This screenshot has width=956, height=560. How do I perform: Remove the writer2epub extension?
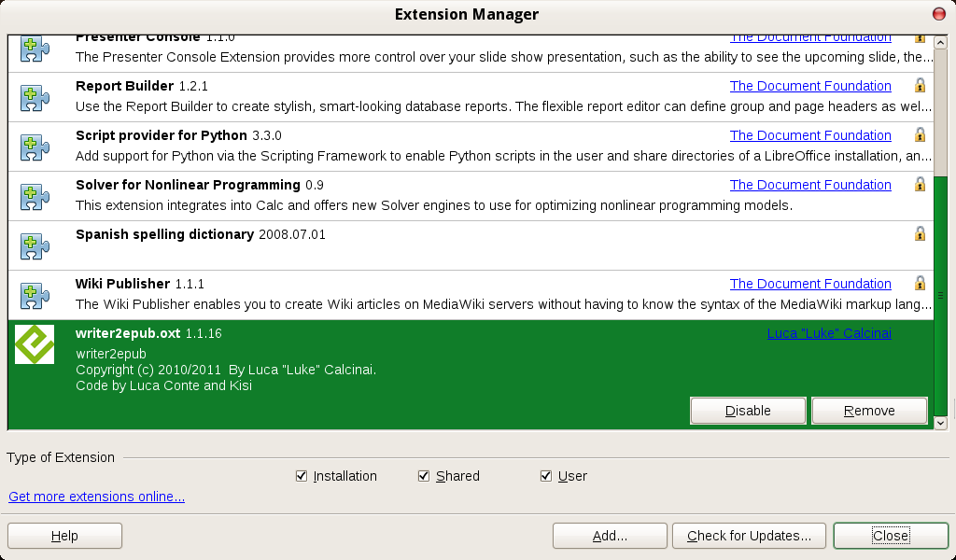pyautogui.click(x=868, y=410)
